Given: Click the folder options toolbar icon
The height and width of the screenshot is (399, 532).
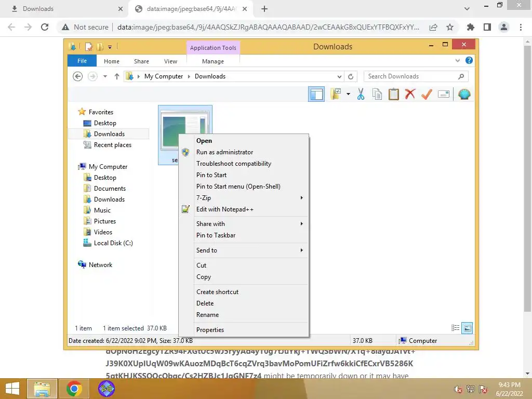Looking at the screenshot, I should (336, 94).
